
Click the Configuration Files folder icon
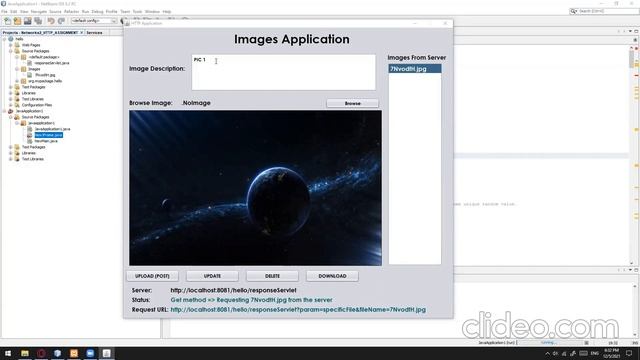17,105
